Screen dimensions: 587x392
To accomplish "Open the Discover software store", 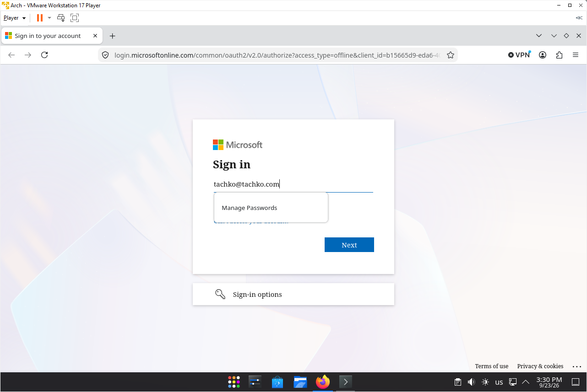I will pos(277,382).
